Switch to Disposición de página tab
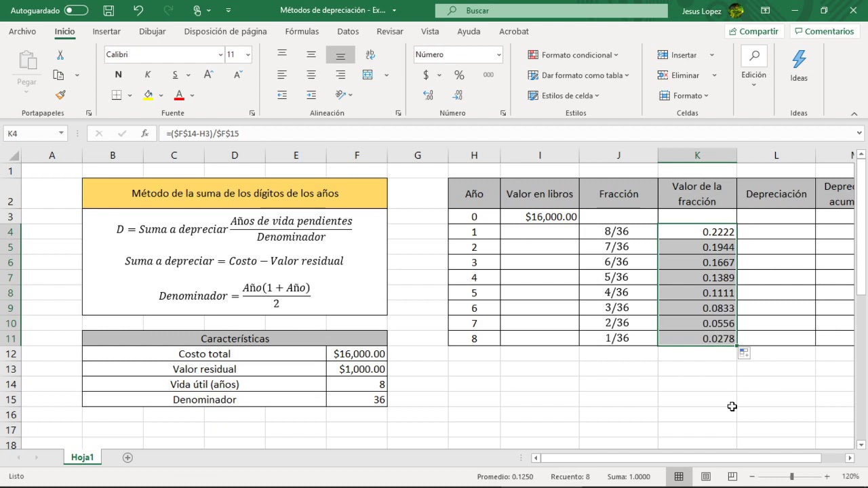868x488 pixels. point(225,31)
